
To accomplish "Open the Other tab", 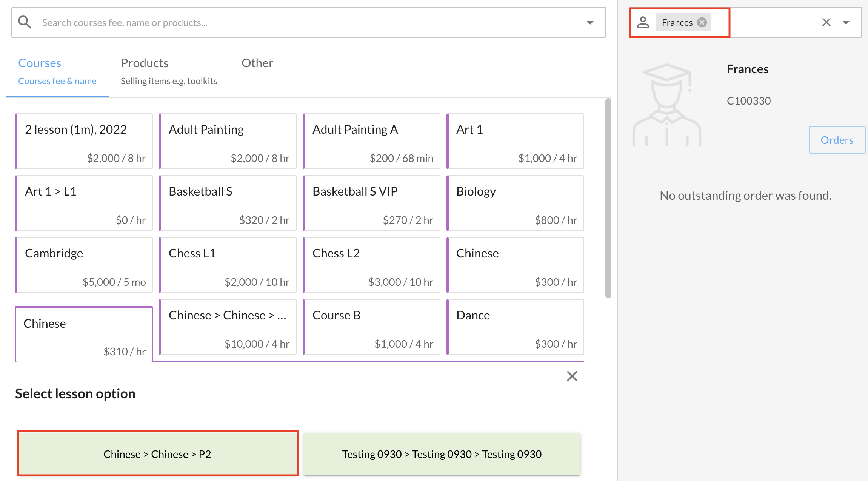I will click(x=257, y=63).
